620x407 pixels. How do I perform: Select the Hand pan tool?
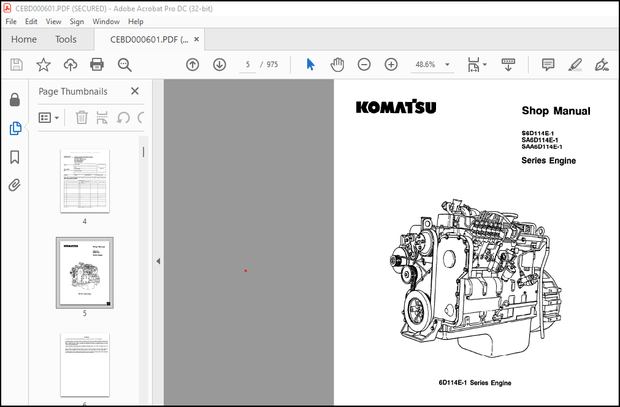coord(337,64)
